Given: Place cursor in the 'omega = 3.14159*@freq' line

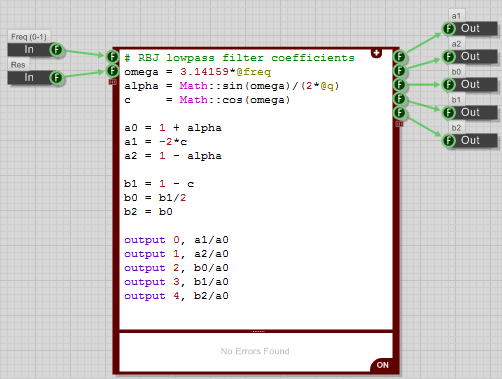Looking at the screenshot, I should click(197, 72).
